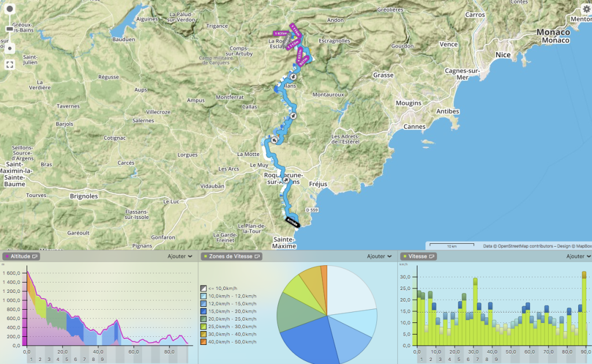Open Ajouter dropdown in Altitude panel
592x364 pixels.
coord(180,256)
